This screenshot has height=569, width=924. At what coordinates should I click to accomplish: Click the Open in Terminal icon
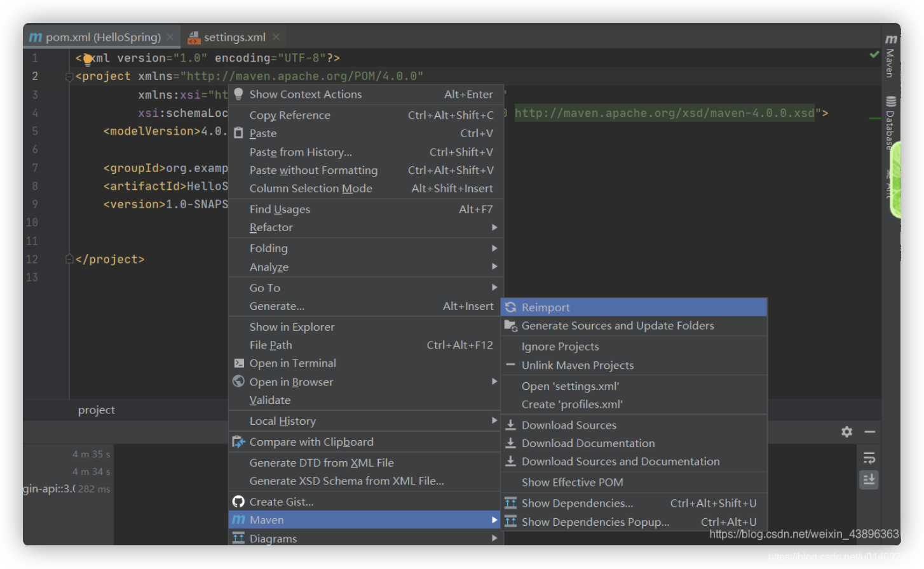click(x=238, y=363)
